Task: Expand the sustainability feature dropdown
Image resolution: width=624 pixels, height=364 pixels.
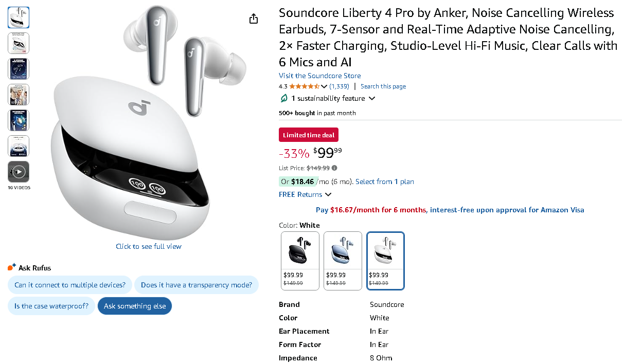Action: 372,98
